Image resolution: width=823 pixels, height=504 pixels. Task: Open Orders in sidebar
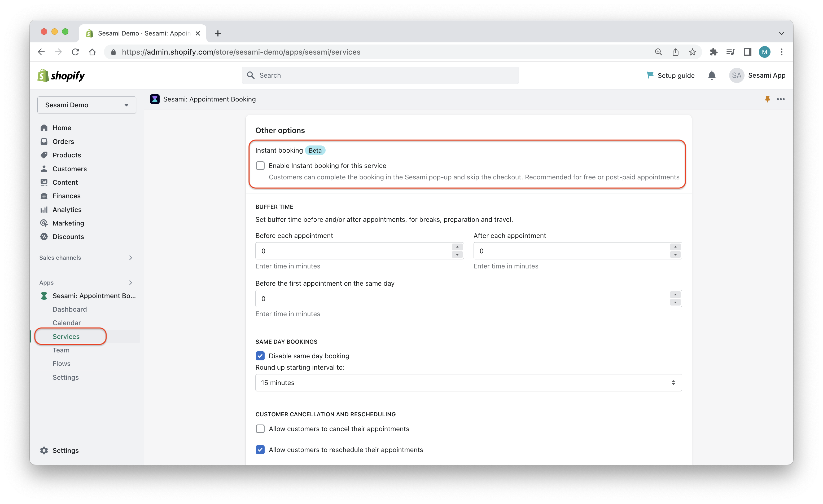(63, 142)
